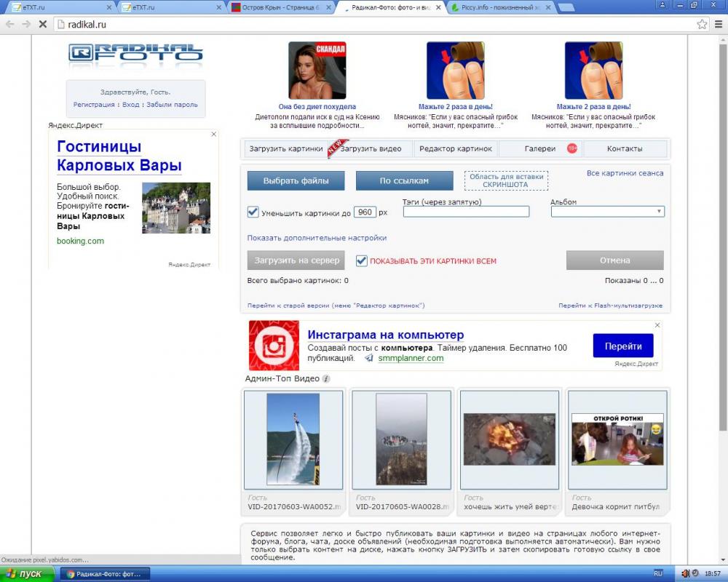Uncheck show these pictures to everyone
Viewport: 728px width, 582px height.
coord(361,260)
